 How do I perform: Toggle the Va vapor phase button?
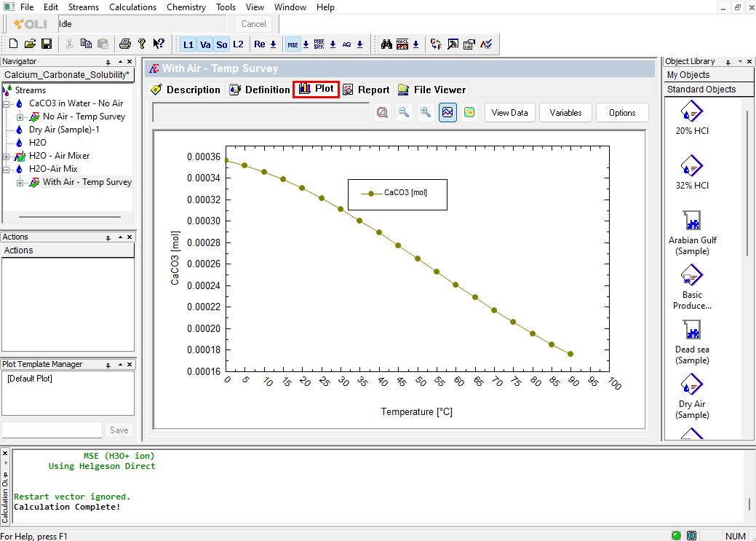[x=205, y=44]
